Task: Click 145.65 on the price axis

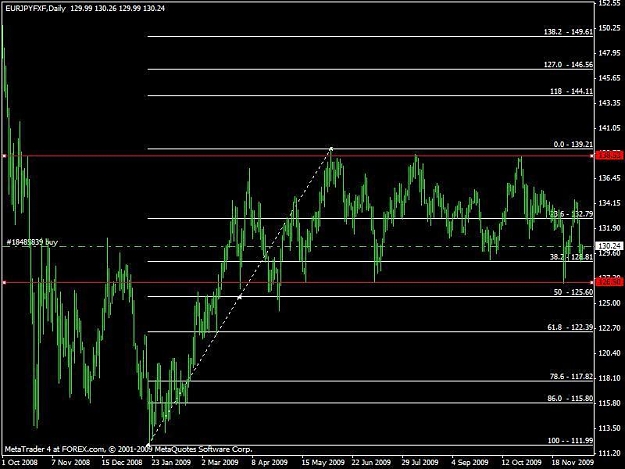Action: click(x=609, y=78)
